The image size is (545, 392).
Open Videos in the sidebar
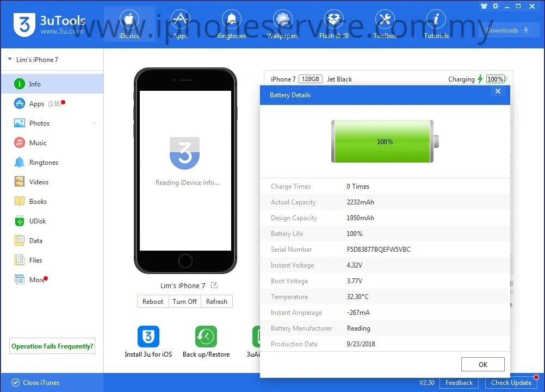52,182
